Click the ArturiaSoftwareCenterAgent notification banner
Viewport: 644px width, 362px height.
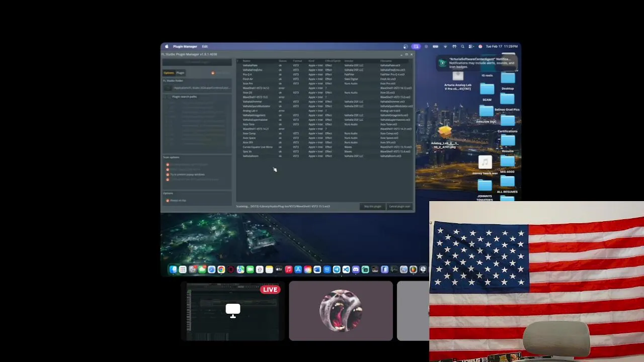pyautogui.click(x=477, y=62)
